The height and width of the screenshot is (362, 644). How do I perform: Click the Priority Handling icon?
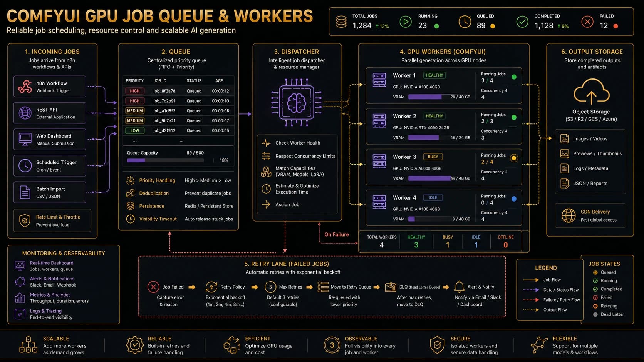131,180
